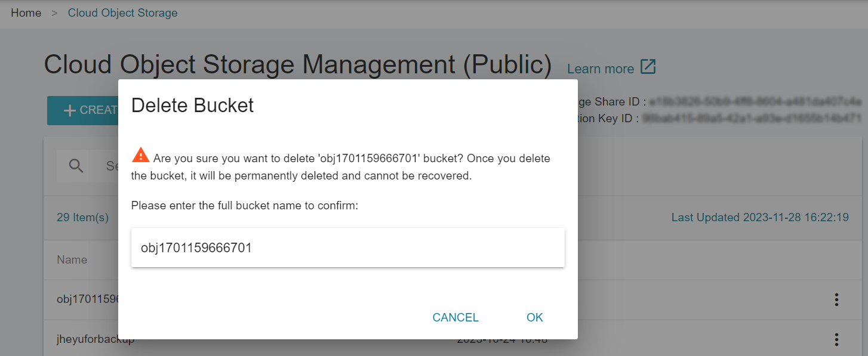Image resolution: width=868 pixels, height=356 pixels.
Task: Click the bucket name confirmation input field
Action: pos(347,247)
